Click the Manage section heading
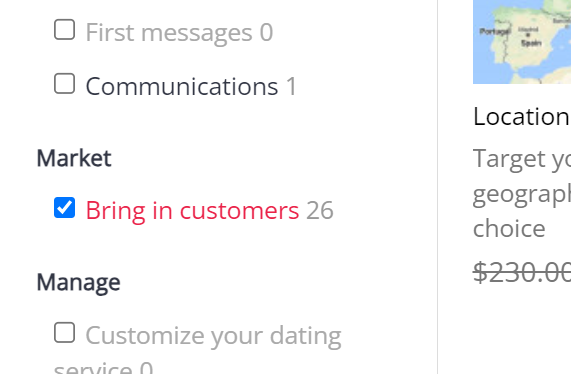The image size is (571, 374). tap(78, 282)
